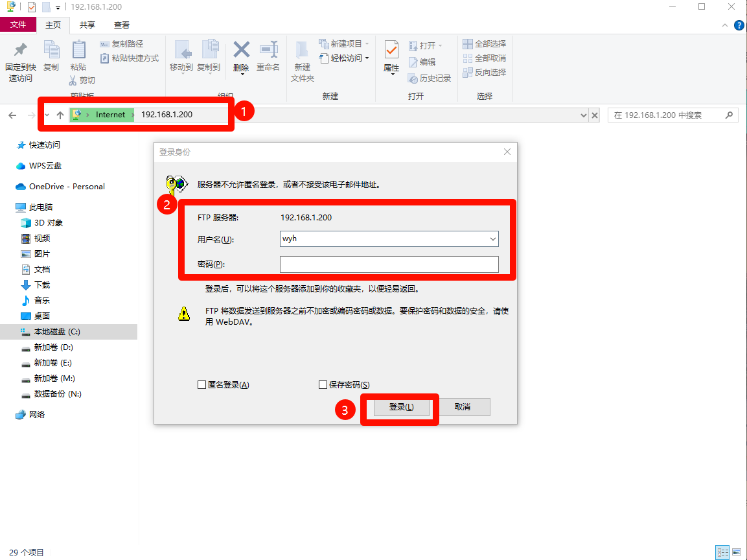Click the password (密码) input field
This screenshot has height=560, width=747.
coord(389,264)
